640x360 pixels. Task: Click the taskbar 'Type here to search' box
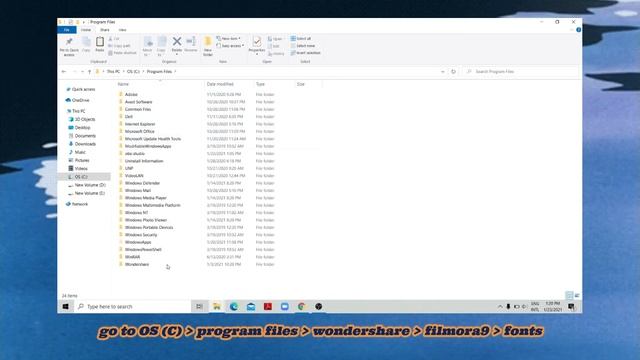(133, 306)
